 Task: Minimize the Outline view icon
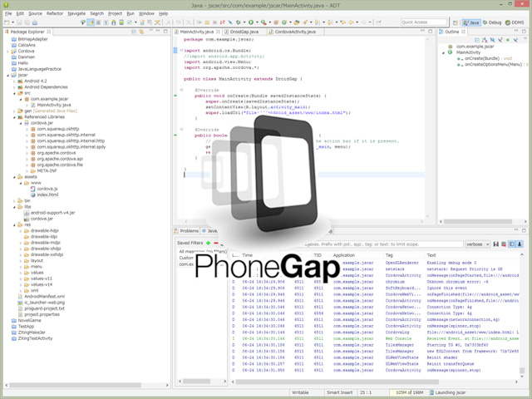point(516,32)
